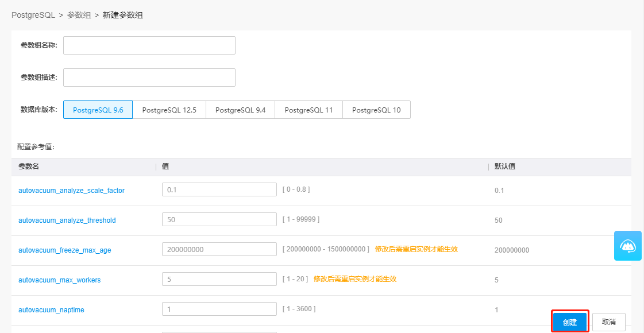Select PostgreSQL 12.5 database version
644x333 pixels.
pyautogui.click(x=169, y=110)
